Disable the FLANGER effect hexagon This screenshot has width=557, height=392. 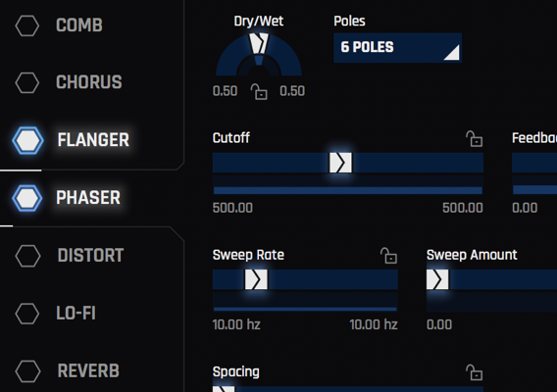27,140
